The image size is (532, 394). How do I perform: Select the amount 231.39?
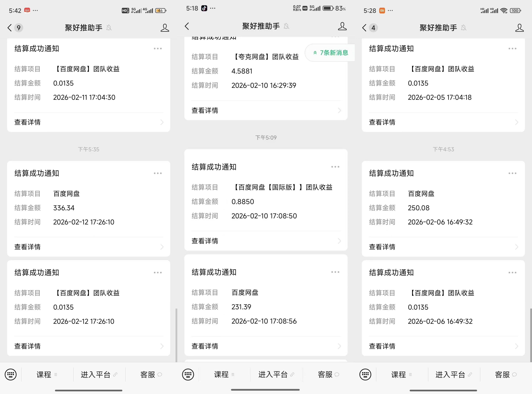[x=241, y=307]
